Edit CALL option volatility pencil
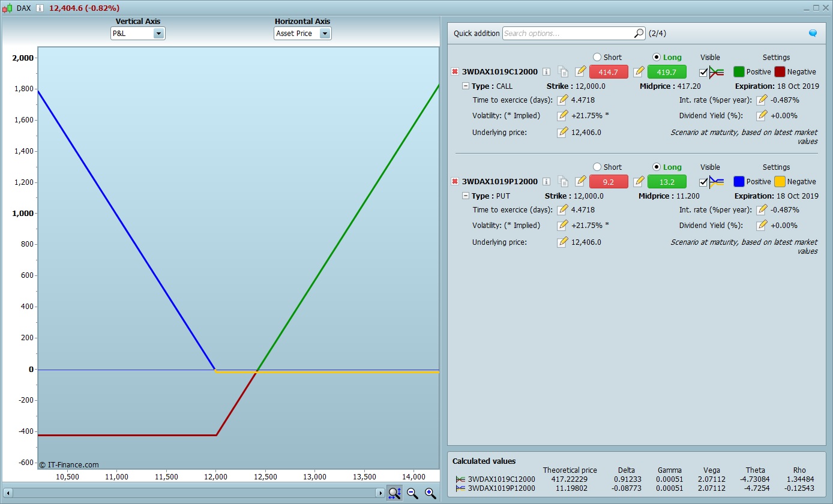833x504 pixels. pyautogui.click(x=562, y=115)
